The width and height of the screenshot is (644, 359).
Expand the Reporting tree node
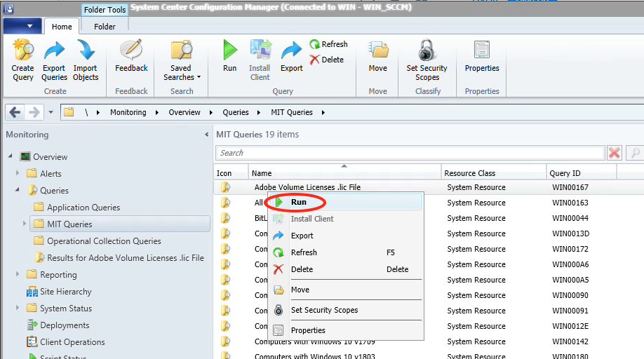(18, 273)
